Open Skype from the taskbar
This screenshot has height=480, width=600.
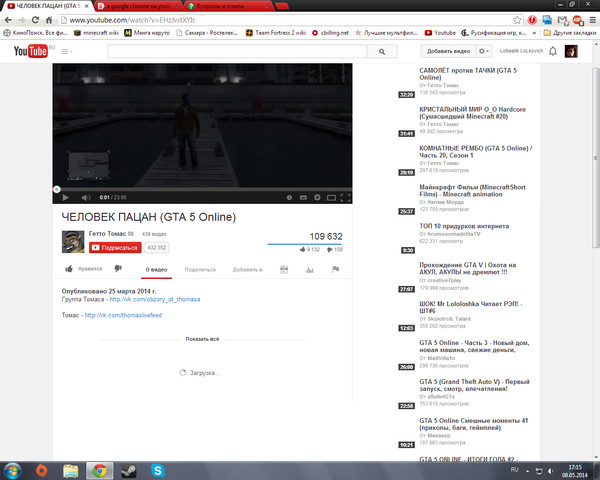[158, 470]
